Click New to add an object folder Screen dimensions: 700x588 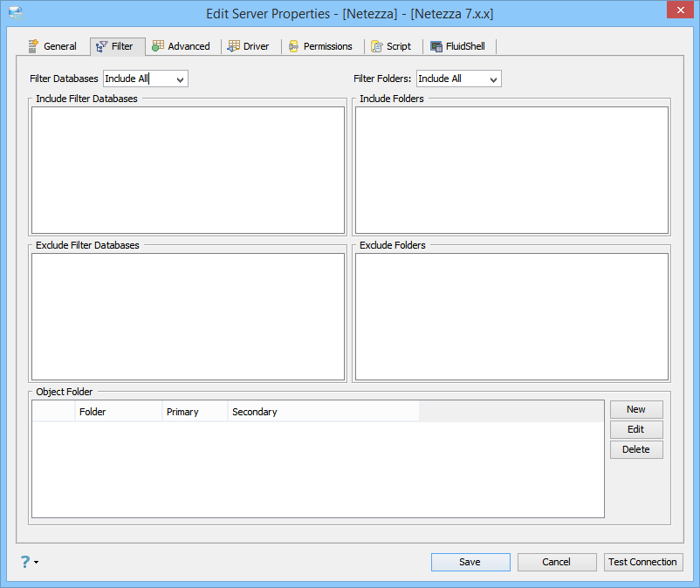(636, 409)
